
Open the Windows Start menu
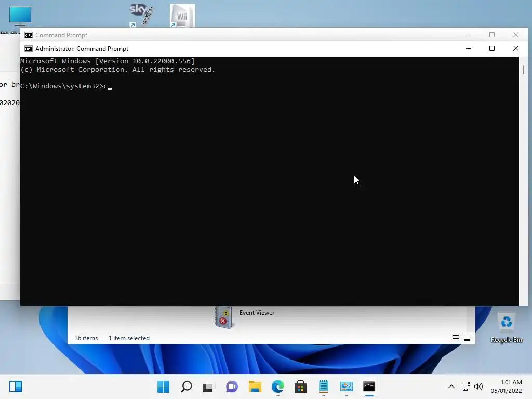163,387
